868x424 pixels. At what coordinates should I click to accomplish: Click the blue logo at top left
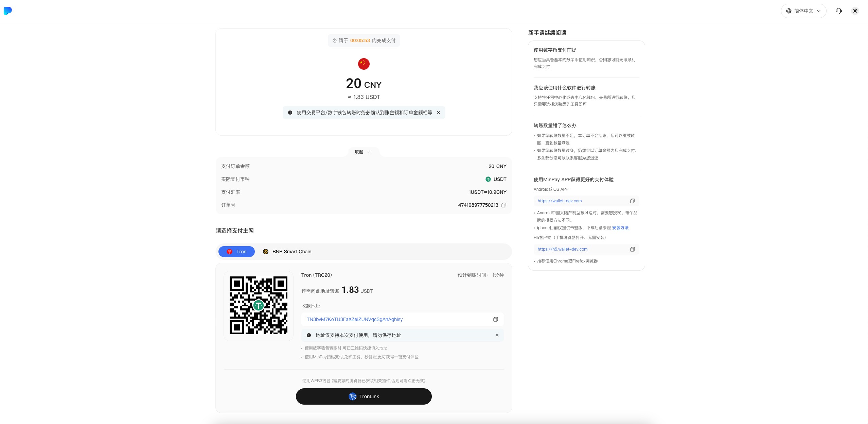click(7, 11)
